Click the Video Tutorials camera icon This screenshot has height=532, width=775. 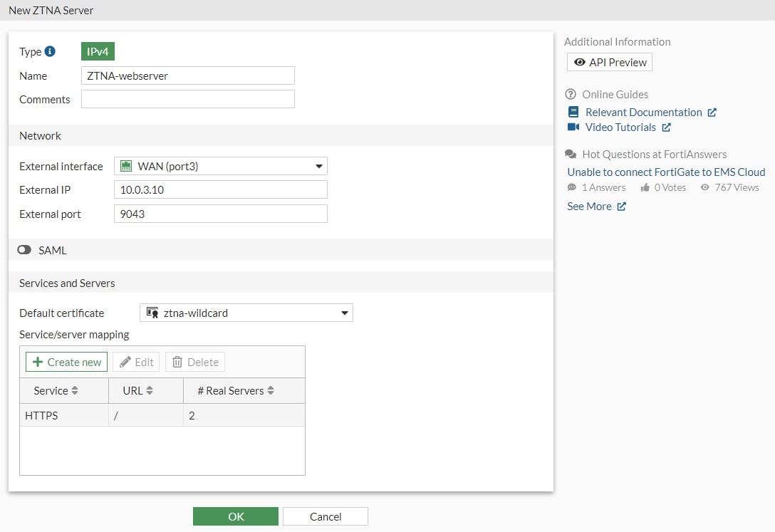click(573, 127)
